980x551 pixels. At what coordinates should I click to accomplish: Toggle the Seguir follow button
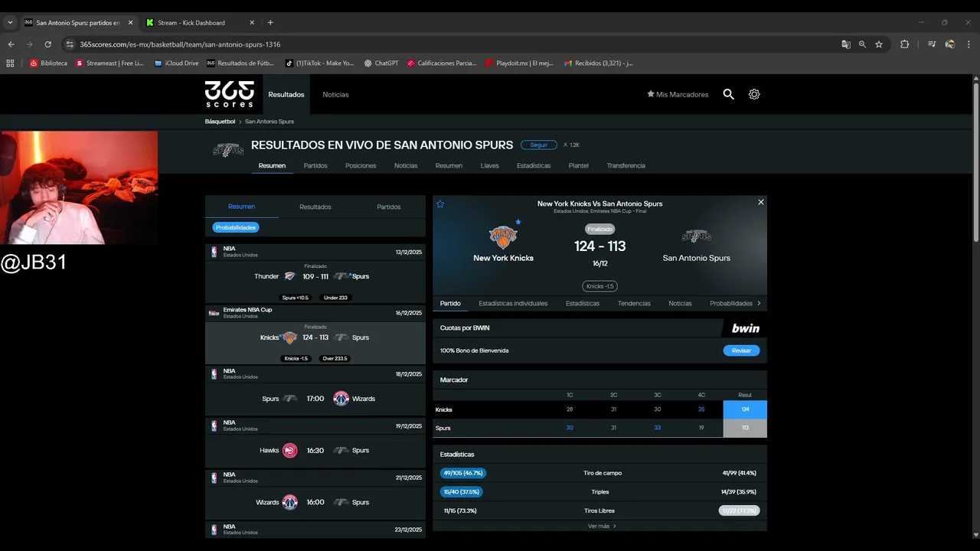[x=538, y=145]
